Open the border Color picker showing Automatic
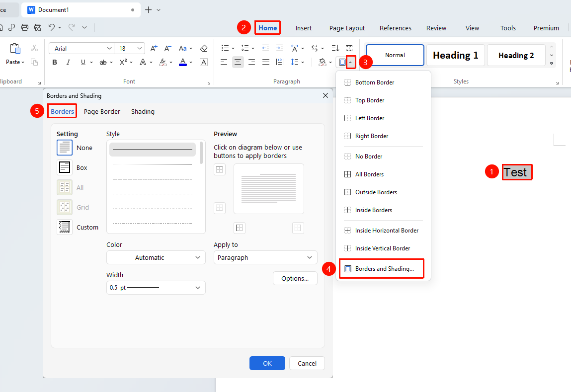 coord(156,257)
